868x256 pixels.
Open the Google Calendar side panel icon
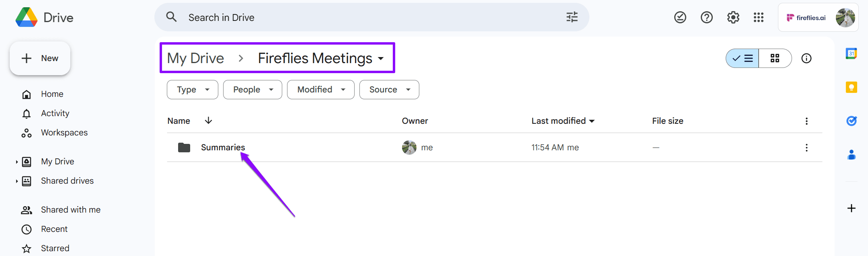pyautogui.click(x=851, y=53)
